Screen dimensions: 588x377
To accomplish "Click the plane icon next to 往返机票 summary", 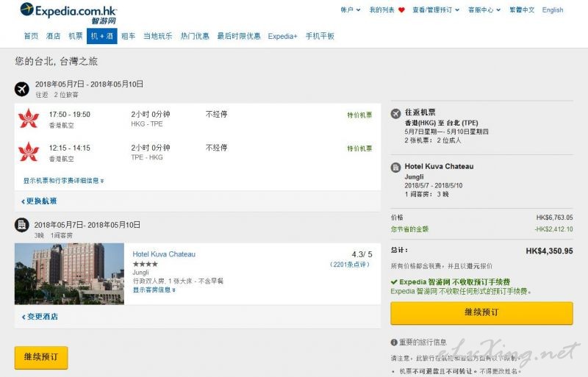I will pyautogui.click(x=395, y=113).
